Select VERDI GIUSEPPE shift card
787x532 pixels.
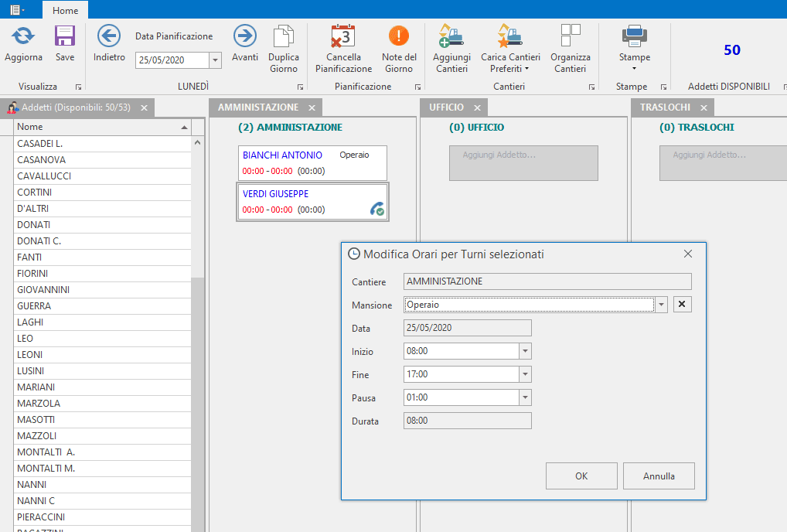(x=312, y=202)
